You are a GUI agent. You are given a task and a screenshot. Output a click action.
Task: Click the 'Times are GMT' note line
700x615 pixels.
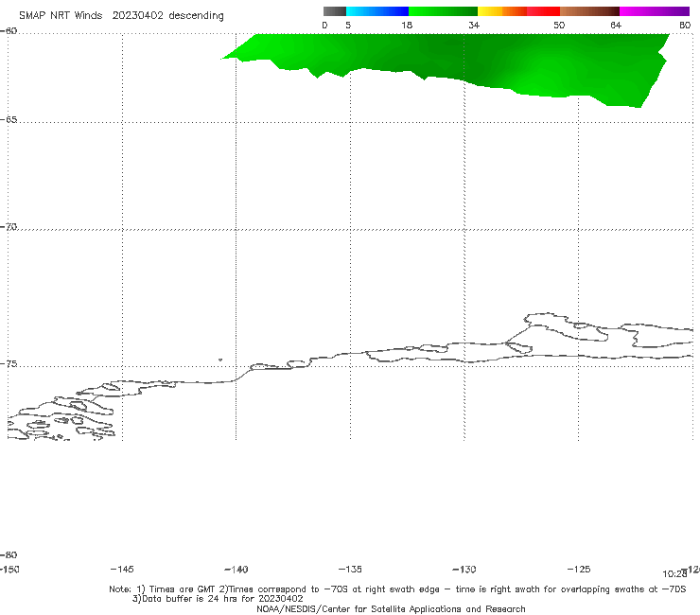click(x=397, y=589)
